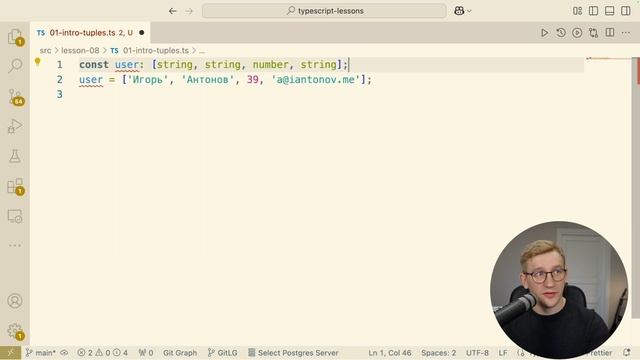This screenshot has width=640, height=360.
Task: Open Customize Layout button
Action: (577, 11)
